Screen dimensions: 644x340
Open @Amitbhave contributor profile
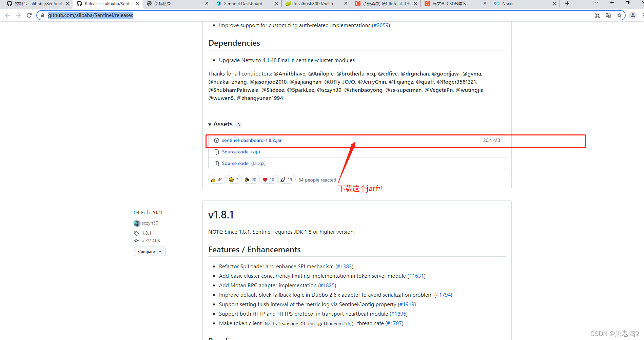289,74
